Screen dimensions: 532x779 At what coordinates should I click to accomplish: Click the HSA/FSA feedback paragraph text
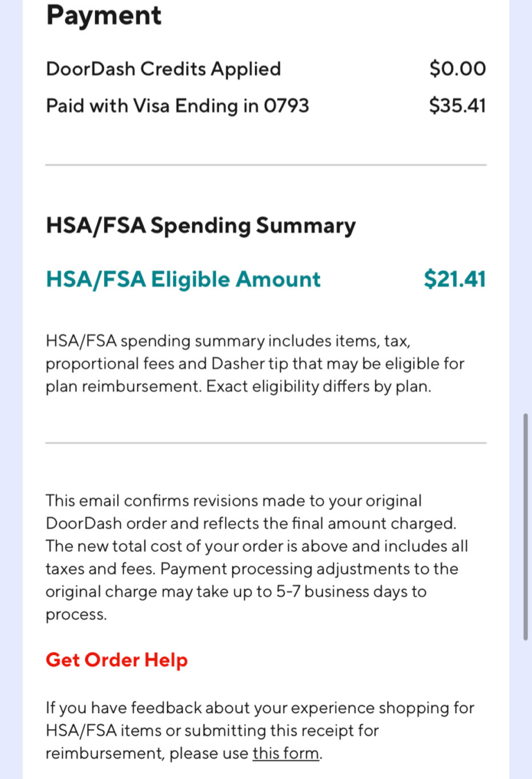260,730
